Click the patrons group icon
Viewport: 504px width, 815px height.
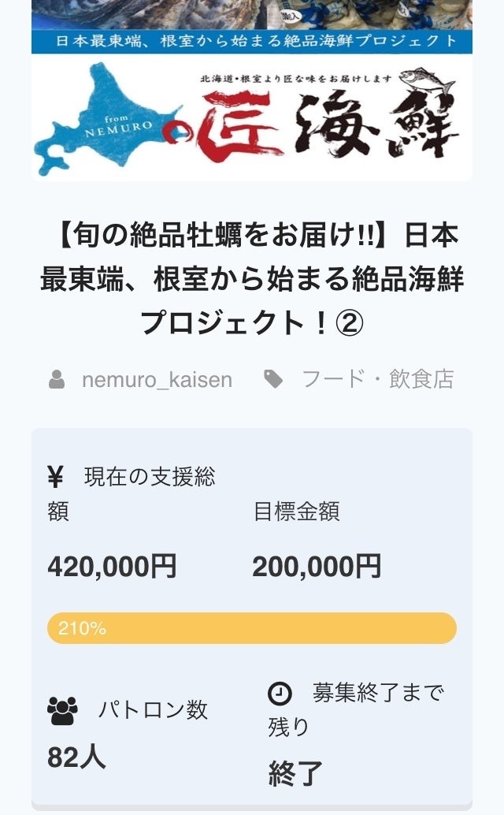click(x=62, y=711)
